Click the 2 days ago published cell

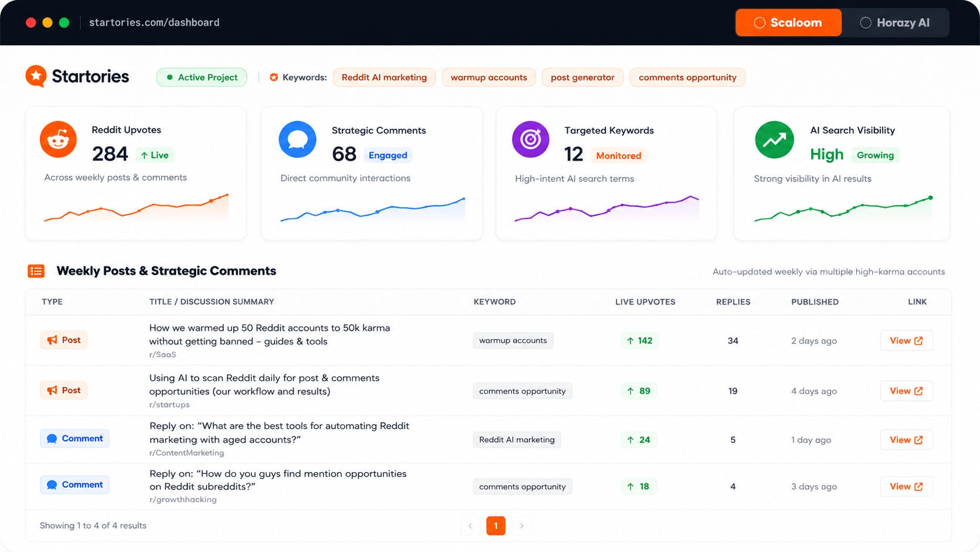(x=814, y=341)
